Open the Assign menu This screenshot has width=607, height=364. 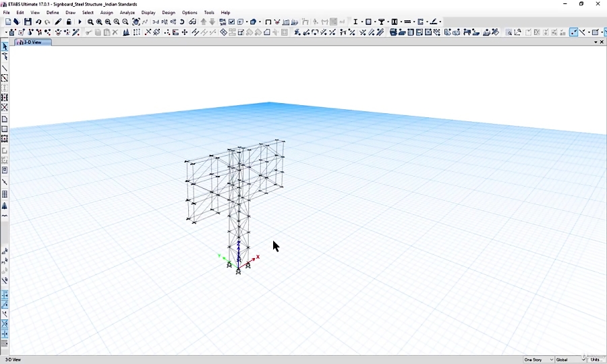(107, 12)
